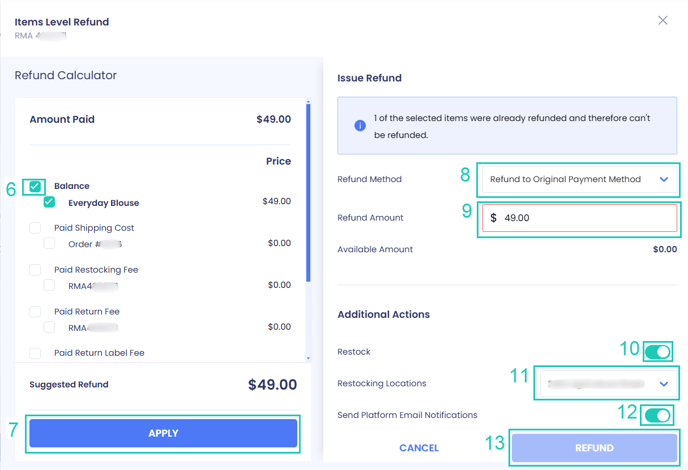Check the Paid Return Fee checkbox
688x470 pixels.
point(35,312)
